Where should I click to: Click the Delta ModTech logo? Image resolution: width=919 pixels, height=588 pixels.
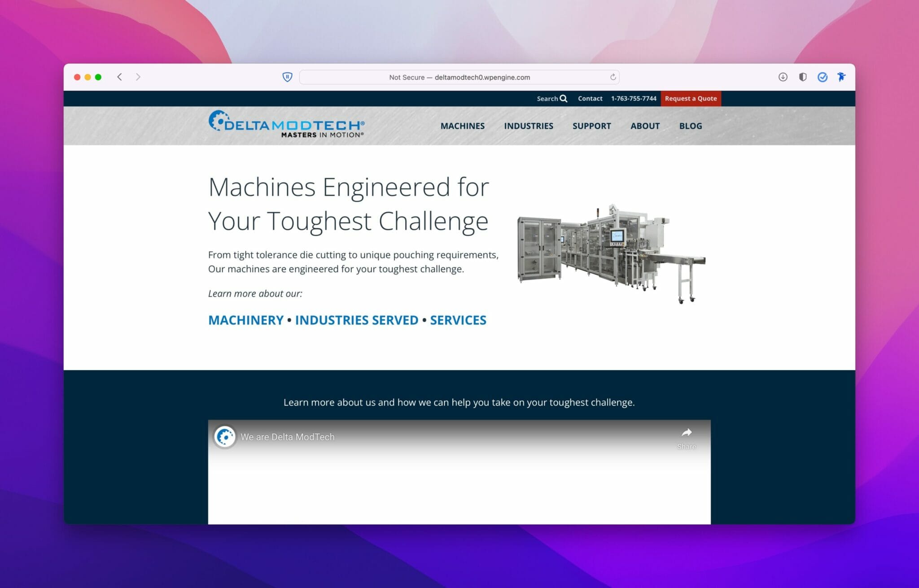point(286,124)
